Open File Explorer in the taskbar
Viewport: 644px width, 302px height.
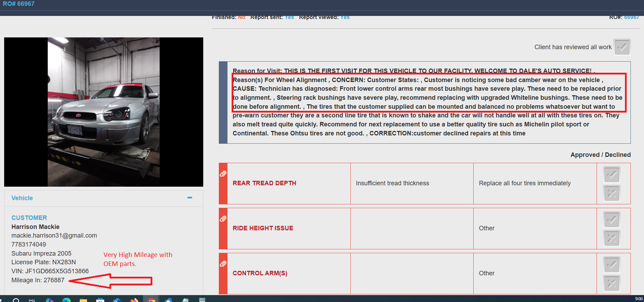[x=83, y=300]
